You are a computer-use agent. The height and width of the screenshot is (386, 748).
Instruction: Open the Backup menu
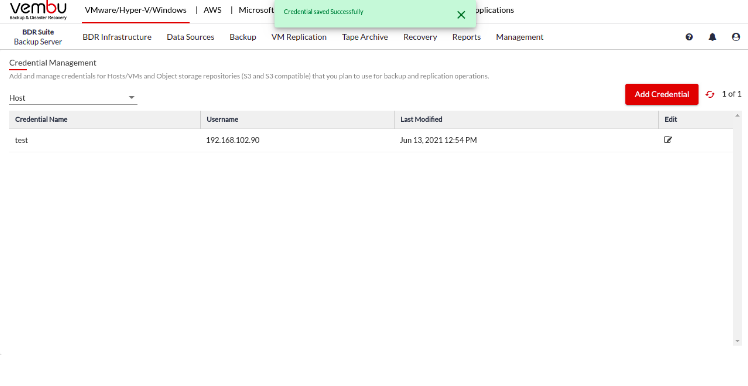click(x=243, y=37)
